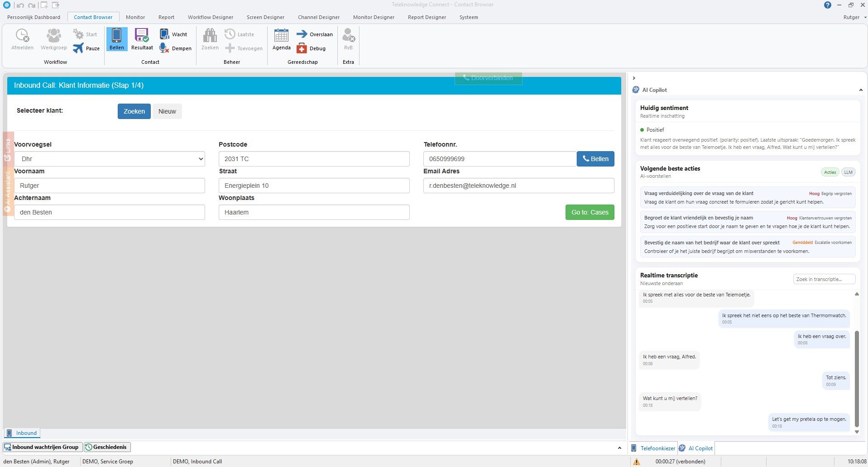
Task: Click the Laatste history icon
Action: [230, 34]
